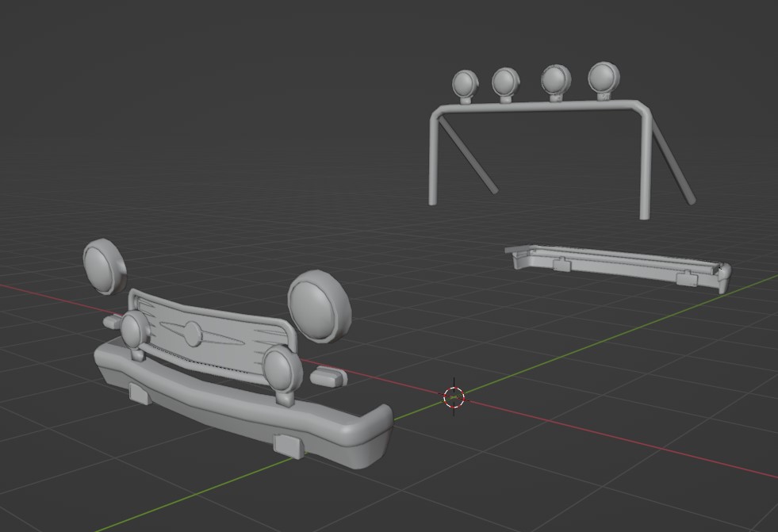Select the left overrider on the front bumper
The width and height of the screenshot is (778, 532).
[x=140, y=394]
